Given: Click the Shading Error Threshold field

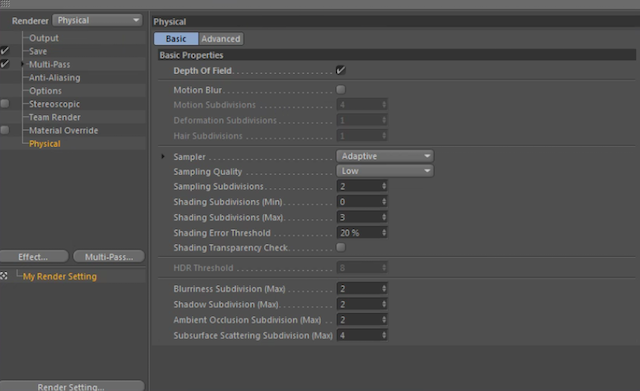Looking at the screenshot, I should (362, 233).
